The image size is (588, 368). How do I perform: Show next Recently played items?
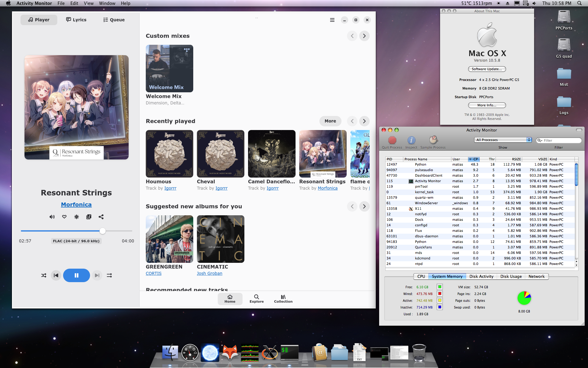[x=364, y=121]
